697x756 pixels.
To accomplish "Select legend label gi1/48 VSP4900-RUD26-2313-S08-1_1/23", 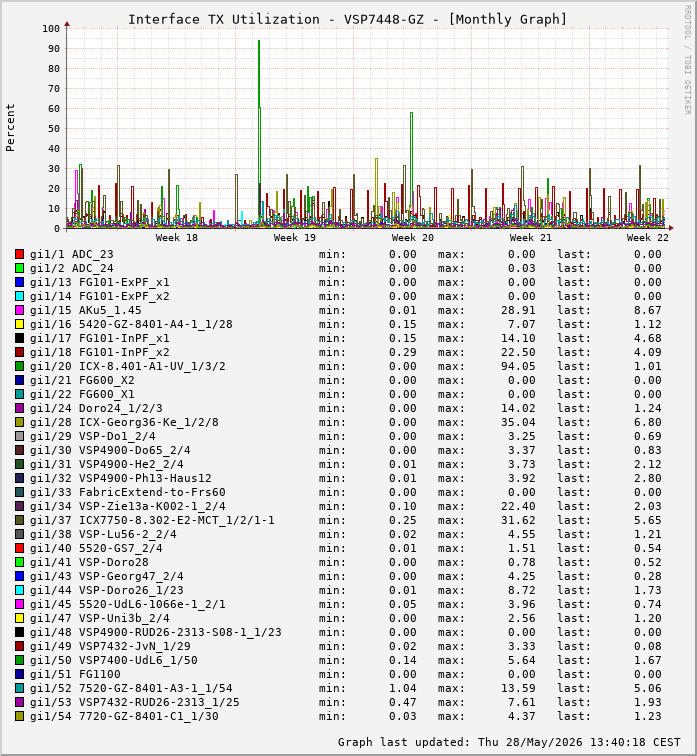I will click(x=156, y=632).
